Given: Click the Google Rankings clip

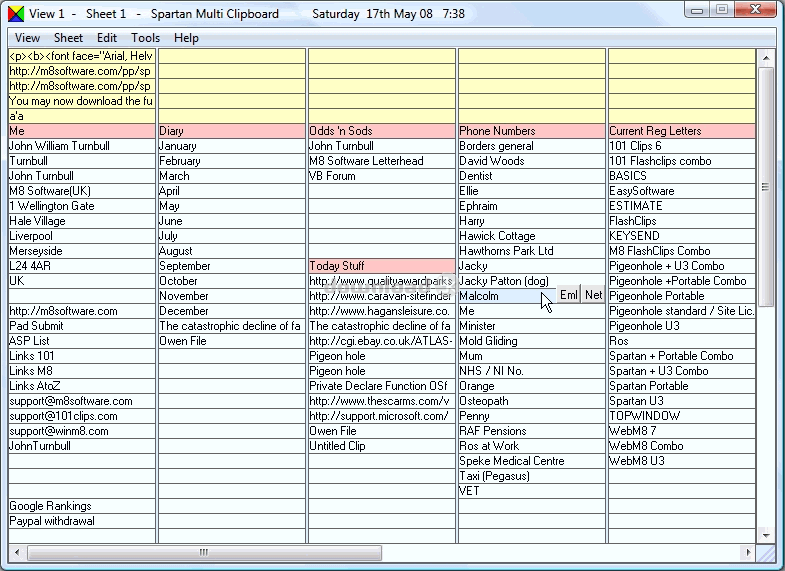Looking at the screenshot, I should click(x=81, y=506).
